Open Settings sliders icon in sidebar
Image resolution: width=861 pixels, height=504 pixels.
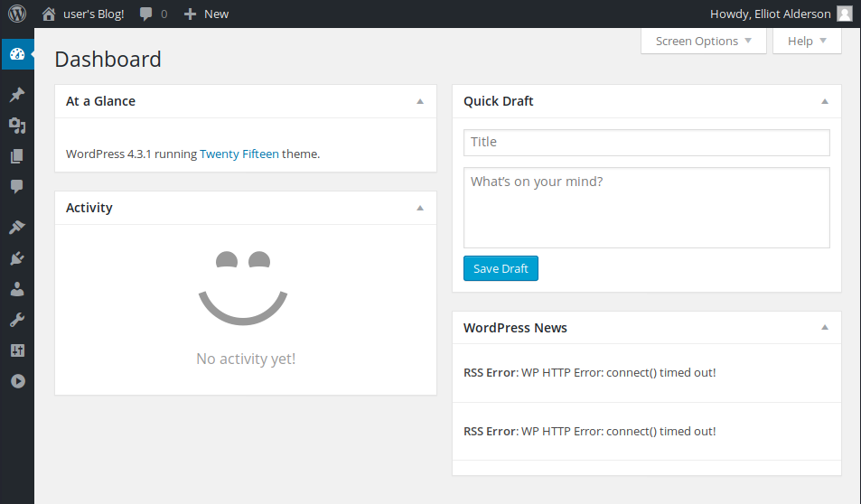pyautogui.click(x=16, y=350)
